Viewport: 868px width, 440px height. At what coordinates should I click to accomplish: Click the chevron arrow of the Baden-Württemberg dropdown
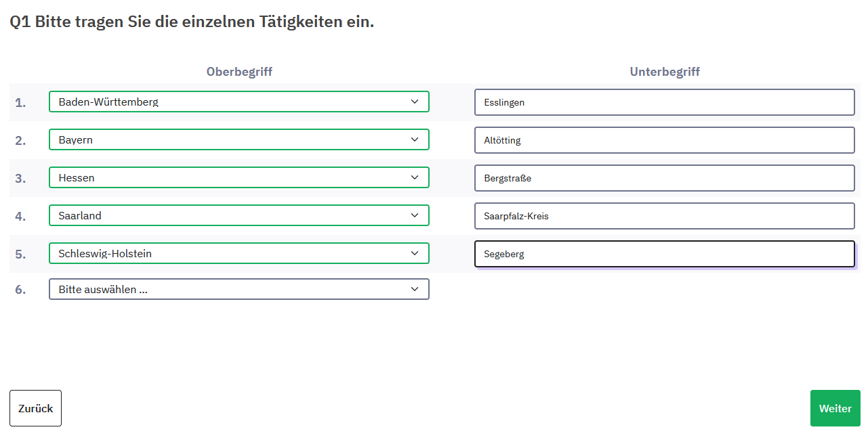415,102
